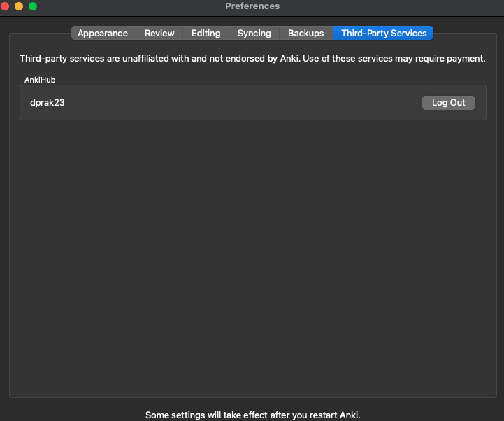Viewport: 504px width, 421px height.
Task: Select the Third-Party Services tab
Action: coord(383,33)
